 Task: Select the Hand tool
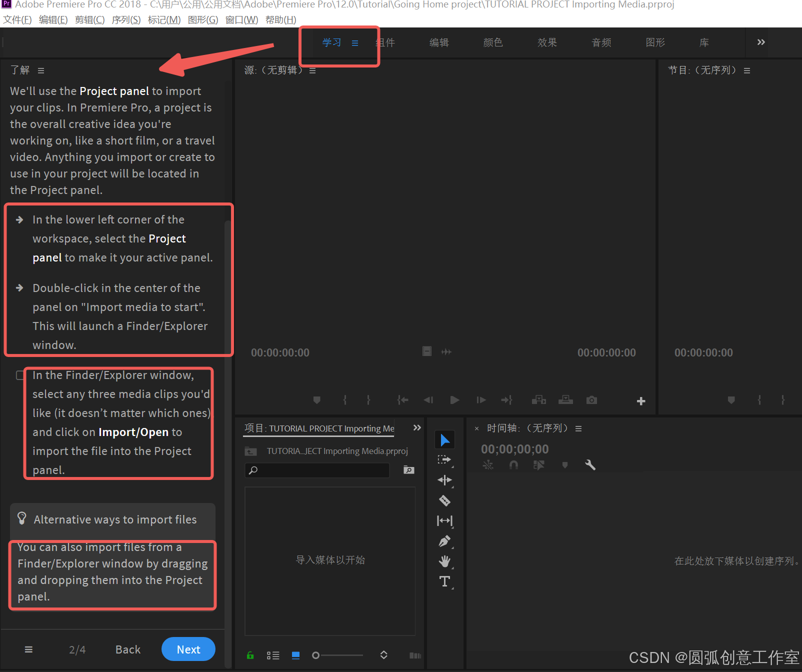444,561
